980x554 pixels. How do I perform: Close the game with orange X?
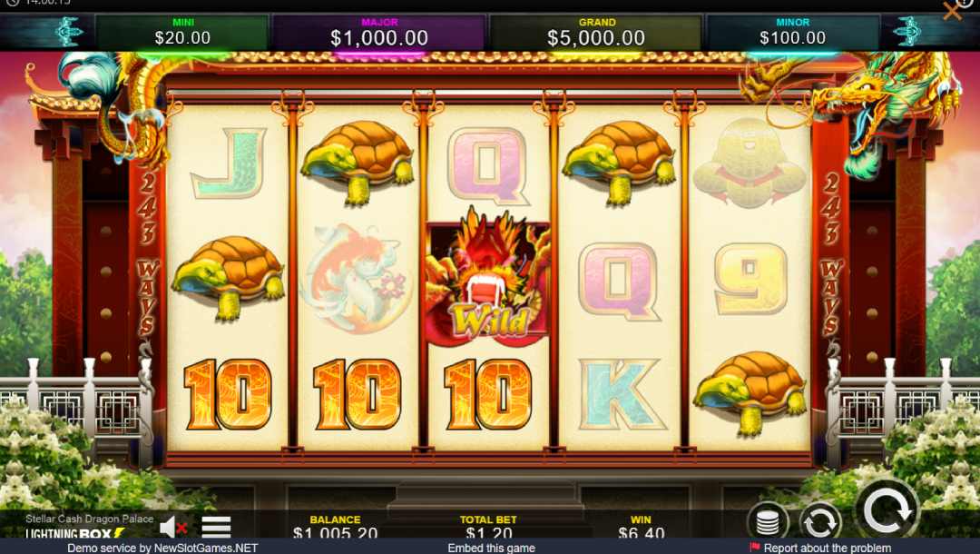point(952,11)
